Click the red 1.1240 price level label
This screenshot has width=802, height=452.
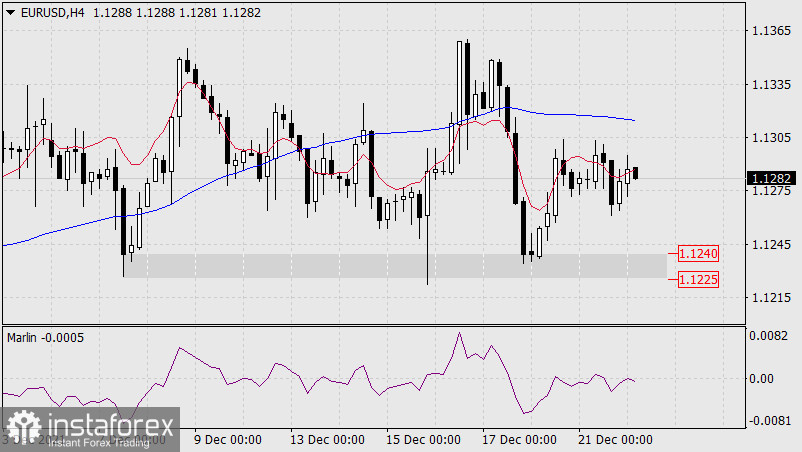[x=699, y=254]
